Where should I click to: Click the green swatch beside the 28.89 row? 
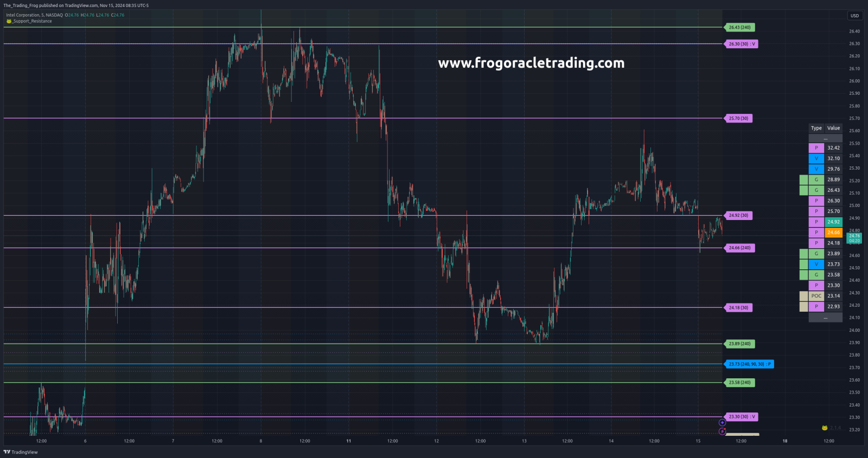(804, 179)
